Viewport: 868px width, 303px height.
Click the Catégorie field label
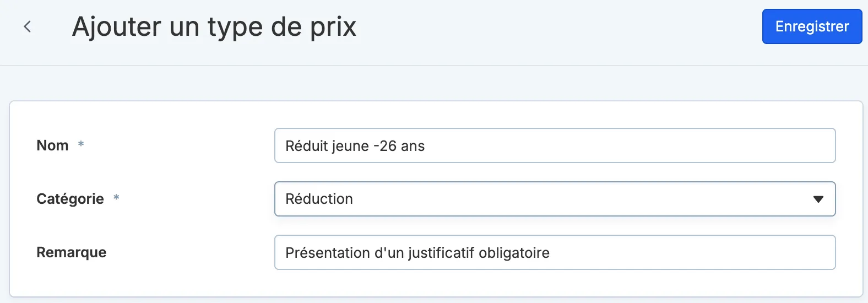[70, 199]
